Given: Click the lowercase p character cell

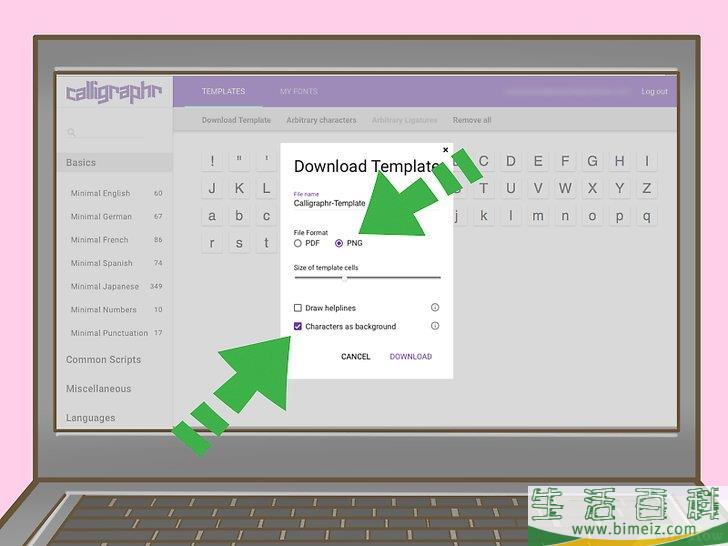Looking at the screenshot, I should (619, 216).
